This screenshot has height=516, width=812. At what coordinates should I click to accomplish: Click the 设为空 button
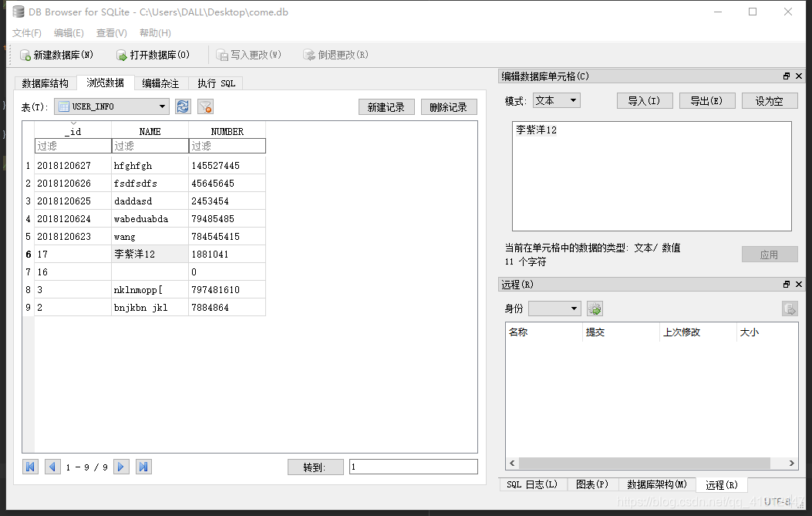pos(769,99)
